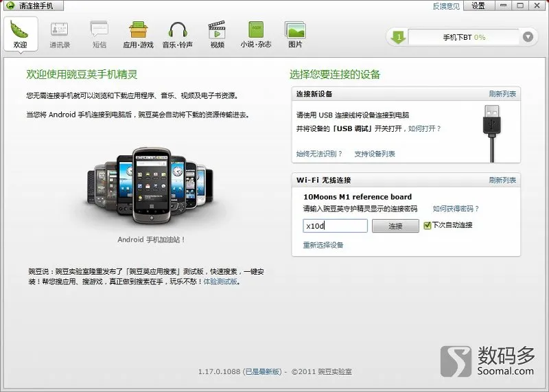Screen dimensions: 549x392
Task: Open the 小说·杂志 book icon
Action: pyautogui.click(x=256, y=35)
